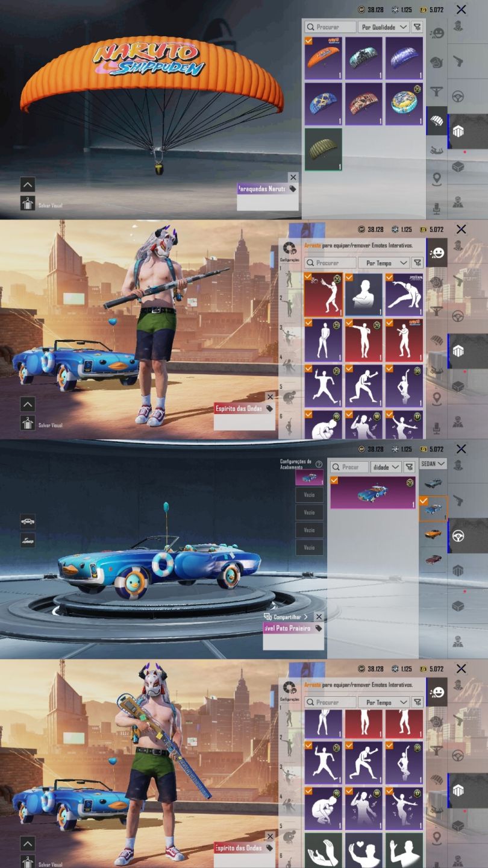In the vehicle screen, click the pistol icon
The width and height of the screenshot is (488, 868).
coord(458,500)
